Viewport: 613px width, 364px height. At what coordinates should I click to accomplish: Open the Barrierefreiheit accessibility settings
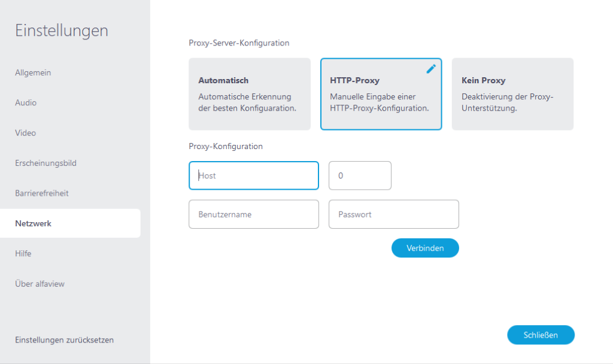pyautogui.click(x=42, y=193)
